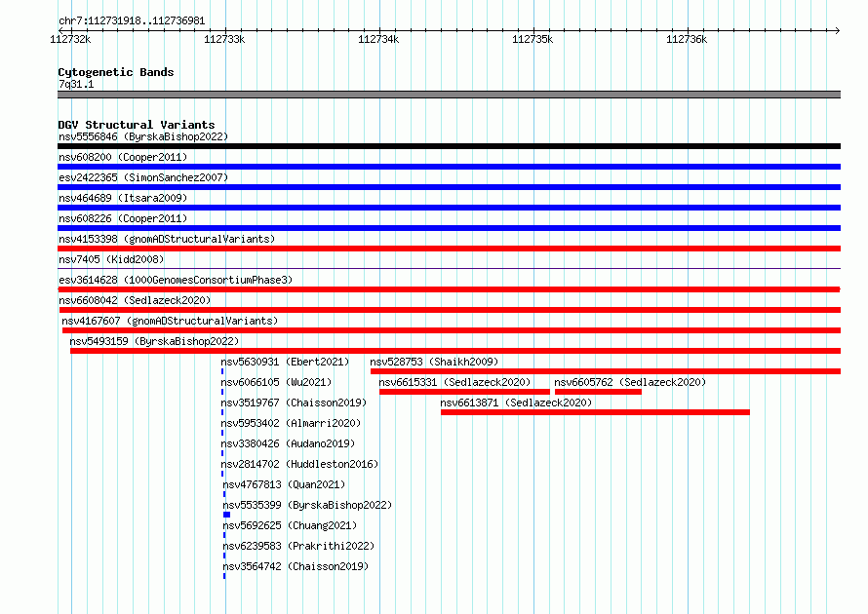868x614 pixels.
Task: Click the blue bar under nsv608200
Action: coord(449,167)
